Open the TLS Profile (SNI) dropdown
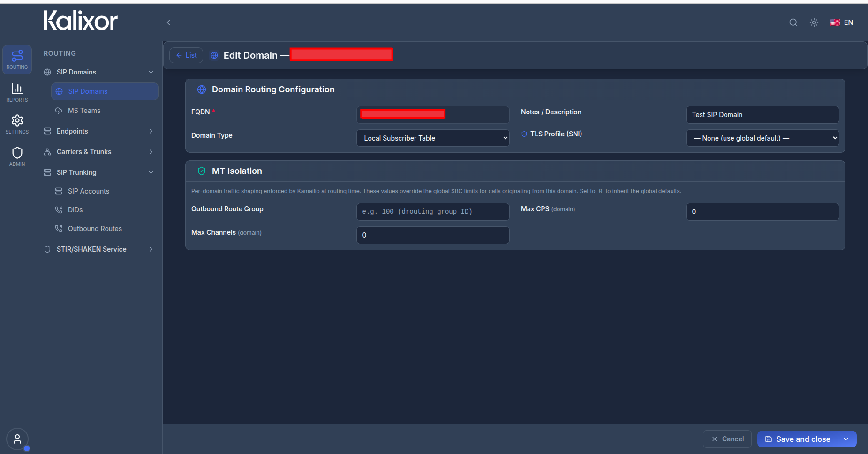868x454 pixels. pos(762,138)
